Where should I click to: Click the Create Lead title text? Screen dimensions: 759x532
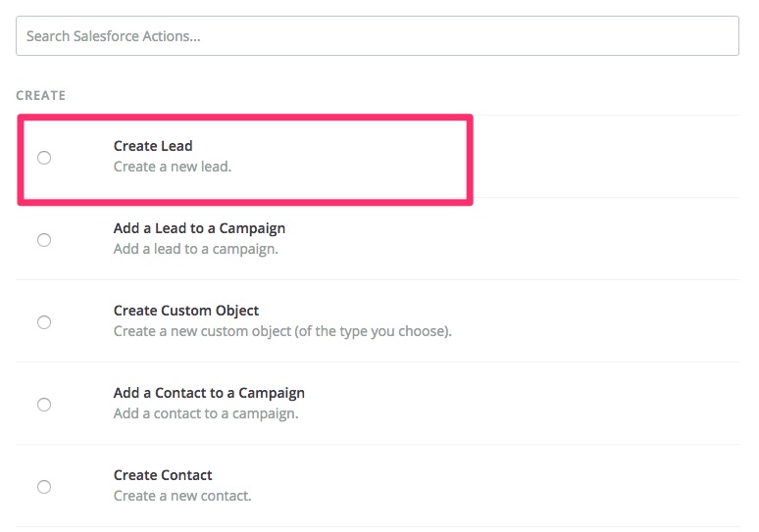coord(153,146)
